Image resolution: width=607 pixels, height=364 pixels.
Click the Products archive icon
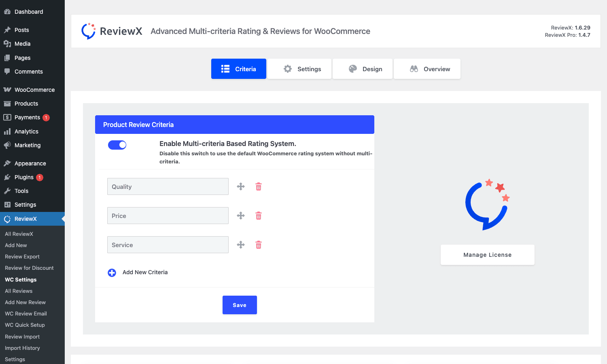(7, 104)
